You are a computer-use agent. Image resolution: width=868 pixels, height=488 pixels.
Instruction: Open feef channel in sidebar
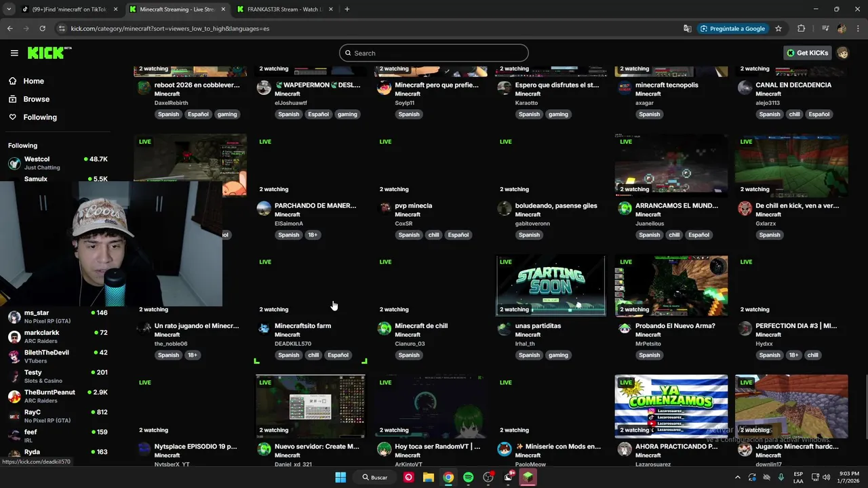58,435
